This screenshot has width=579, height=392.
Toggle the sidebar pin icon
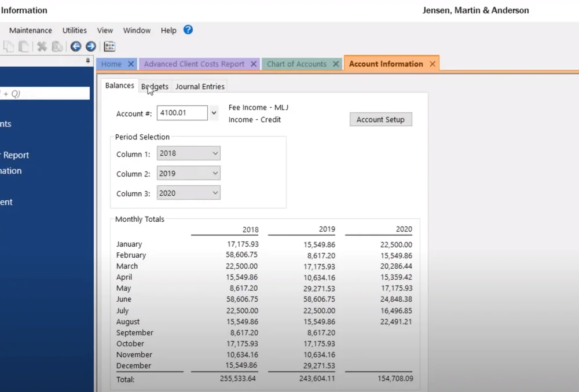coord(87,61)
